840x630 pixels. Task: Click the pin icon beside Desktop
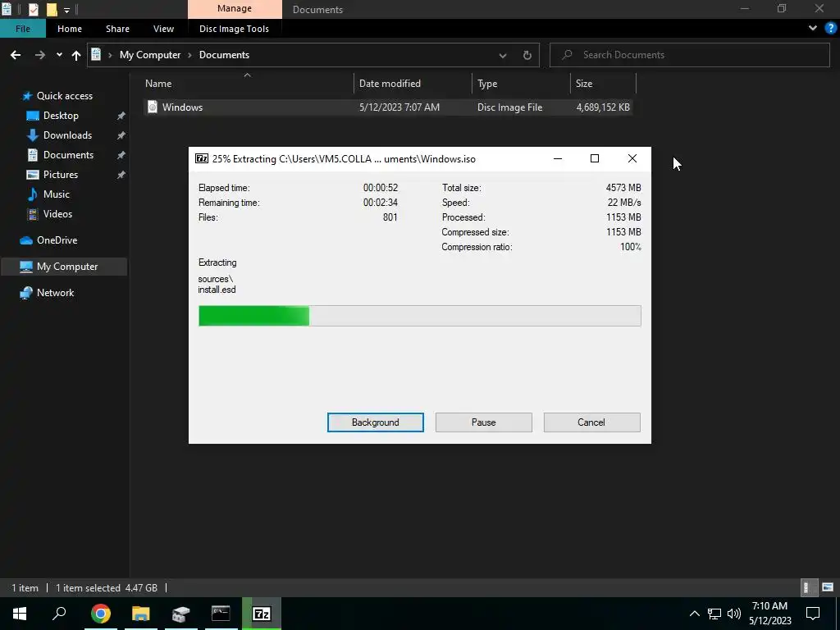click(x=121, y=116)
